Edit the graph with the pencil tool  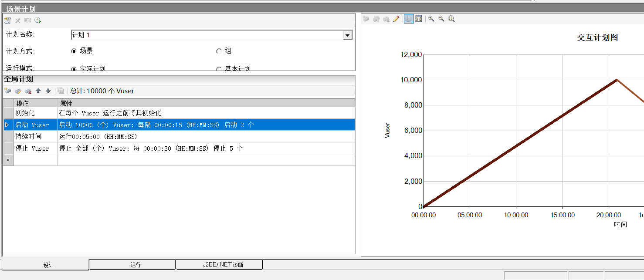397,18
